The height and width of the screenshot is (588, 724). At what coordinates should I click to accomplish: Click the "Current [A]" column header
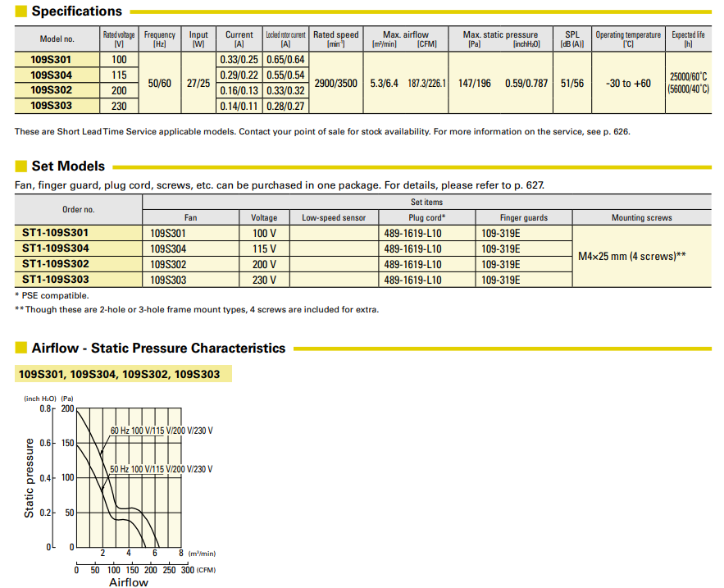tap(239, 39)
